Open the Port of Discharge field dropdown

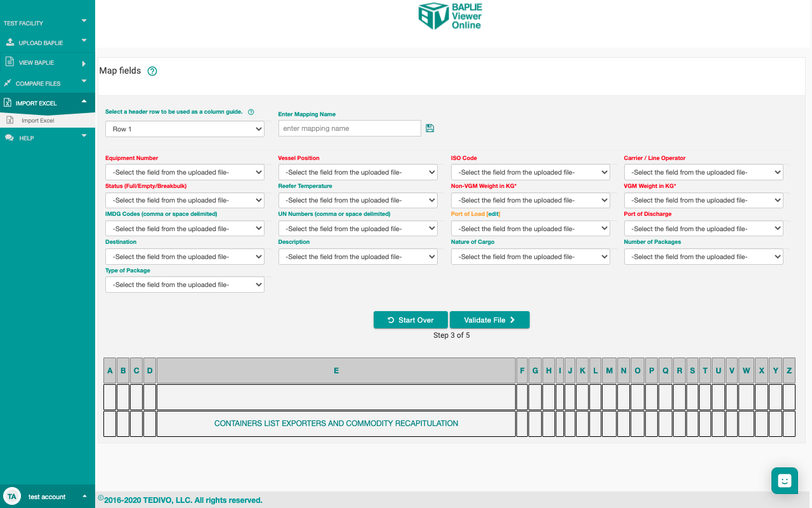(704, 229)
